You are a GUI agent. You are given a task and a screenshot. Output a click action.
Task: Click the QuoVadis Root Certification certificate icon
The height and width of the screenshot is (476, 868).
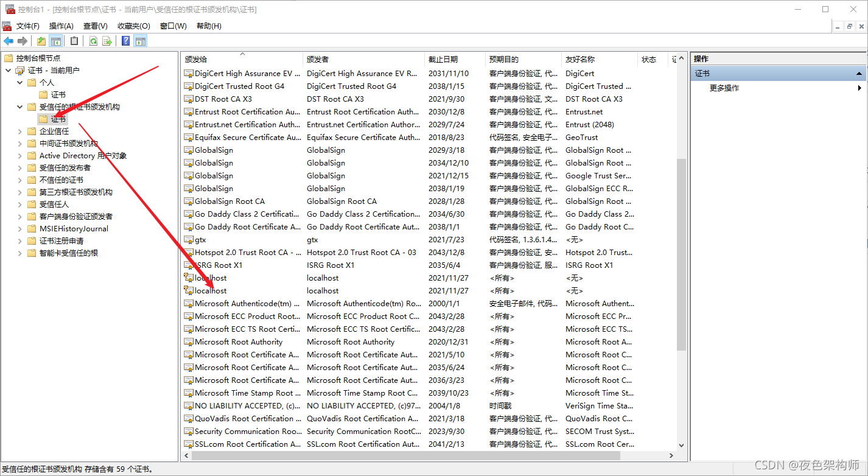[x=189, y=418]
